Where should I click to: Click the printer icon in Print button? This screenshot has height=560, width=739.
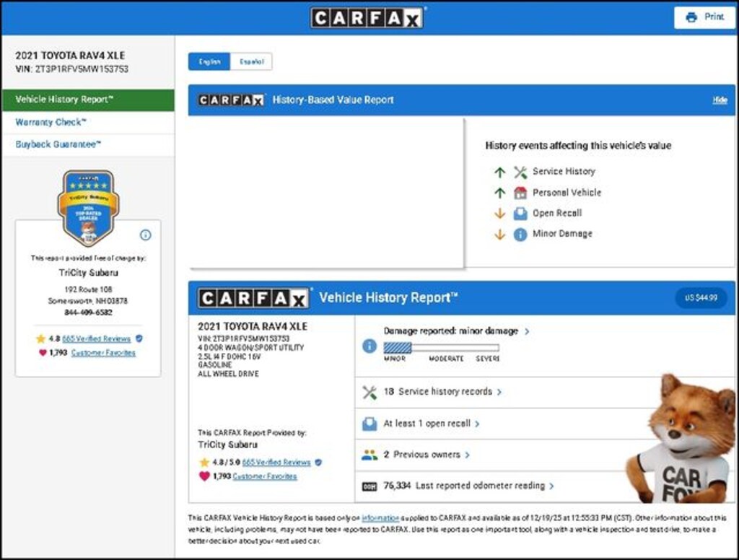691,17
